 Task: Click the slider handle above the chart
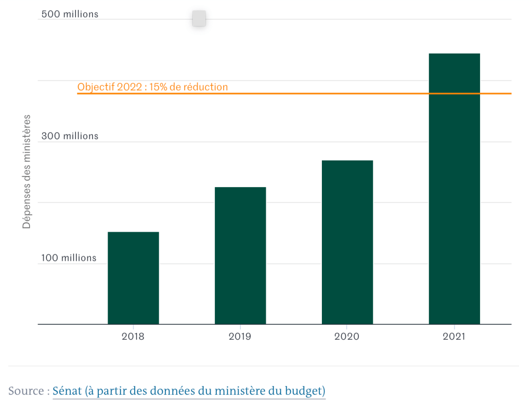coord(199,18)
